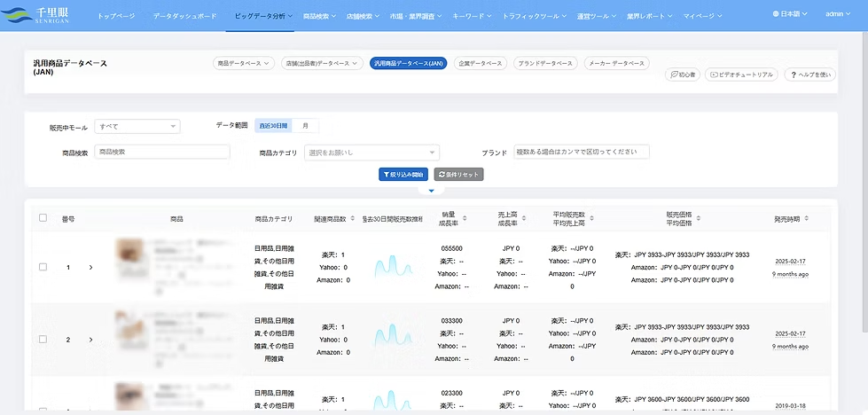Open the globe language selector 日本語
Viewport: 868px width, 415px height.
[x=790, y=14]
